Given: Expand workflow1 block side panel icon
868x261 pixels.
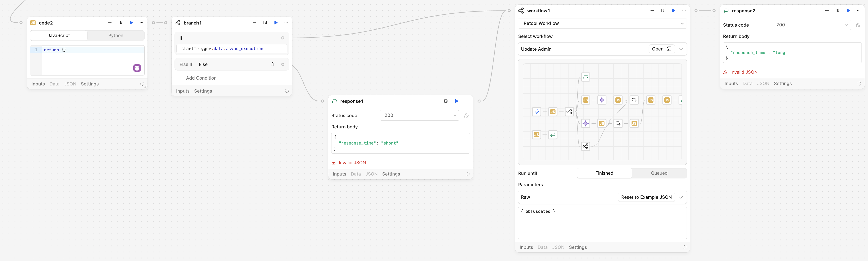Looking at the screenshot, I should pos(663,11).
